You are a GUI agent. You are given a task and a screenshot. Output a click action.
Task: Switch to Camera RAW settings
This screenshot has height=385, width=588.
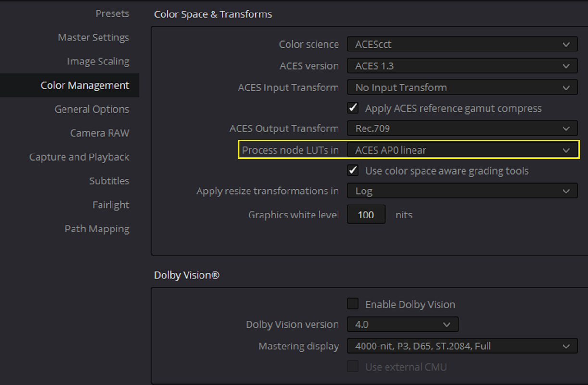point(100,133)
